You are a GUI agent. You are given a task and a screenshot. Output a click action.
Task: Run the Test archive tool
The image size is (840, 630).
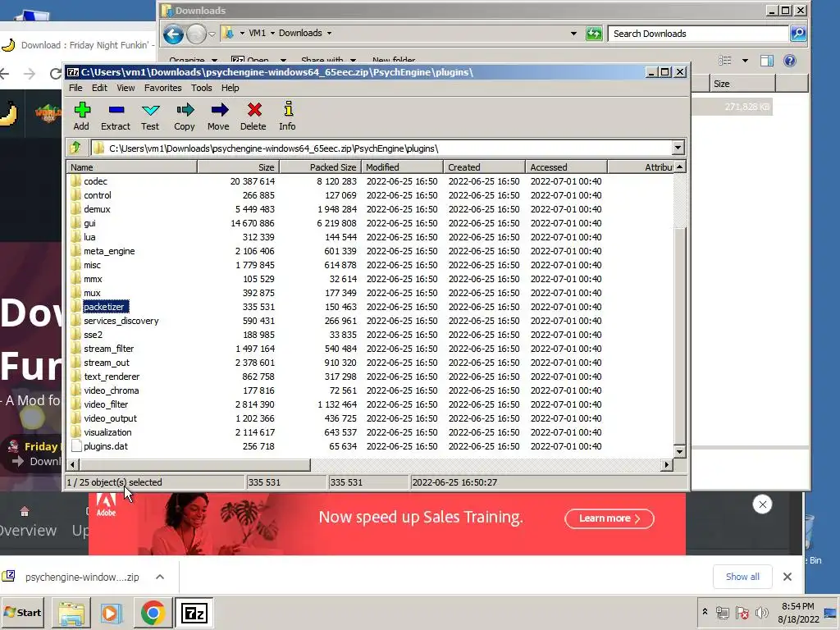(x=151, y=111)
